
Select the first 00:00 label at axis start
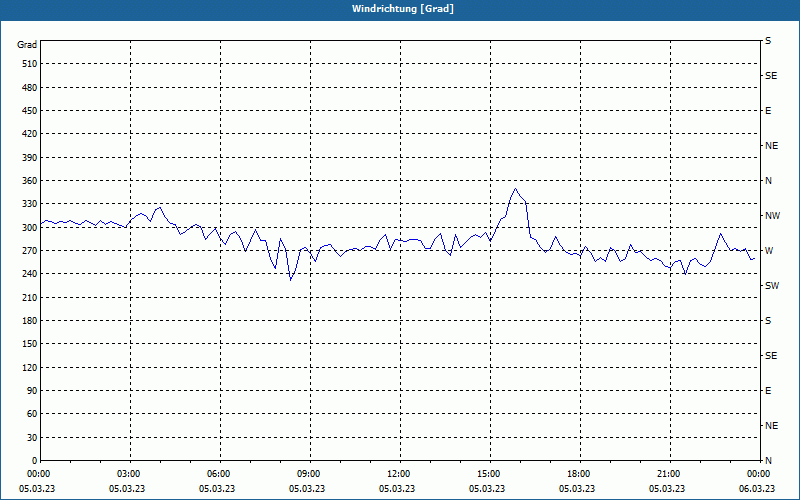41,474
